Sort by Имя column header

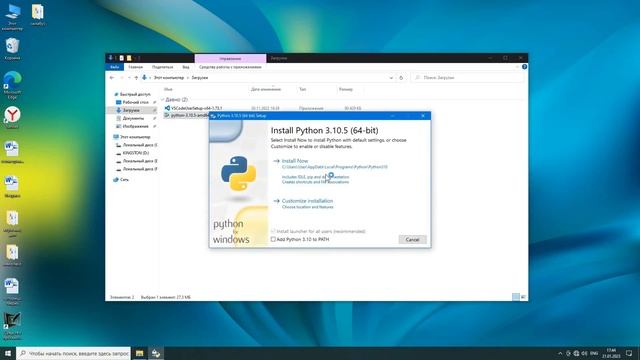[168, 89]
